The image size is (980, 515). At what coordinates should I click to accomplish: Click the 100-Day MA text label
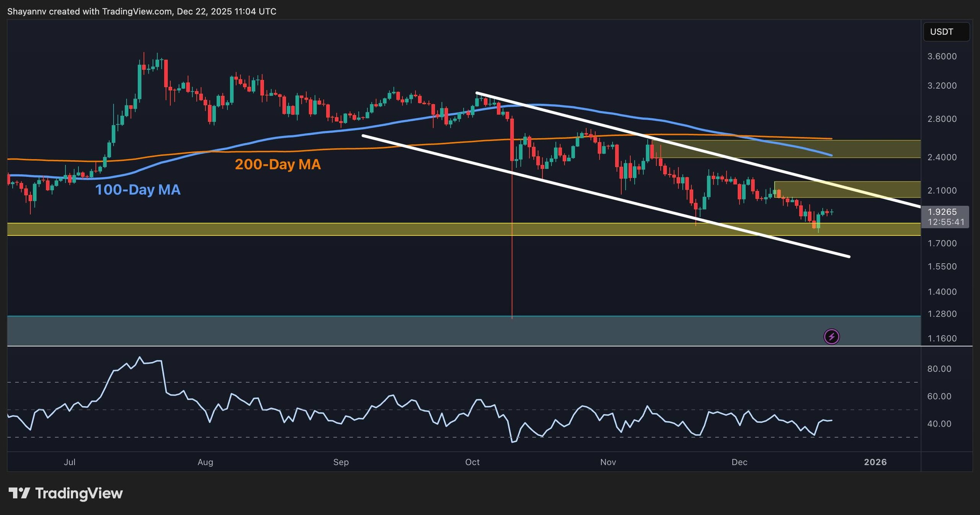point(139,189)
